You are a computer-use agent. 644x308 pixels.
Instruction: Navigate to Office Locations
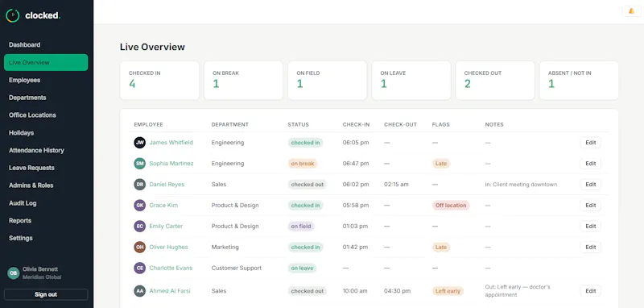46,115
